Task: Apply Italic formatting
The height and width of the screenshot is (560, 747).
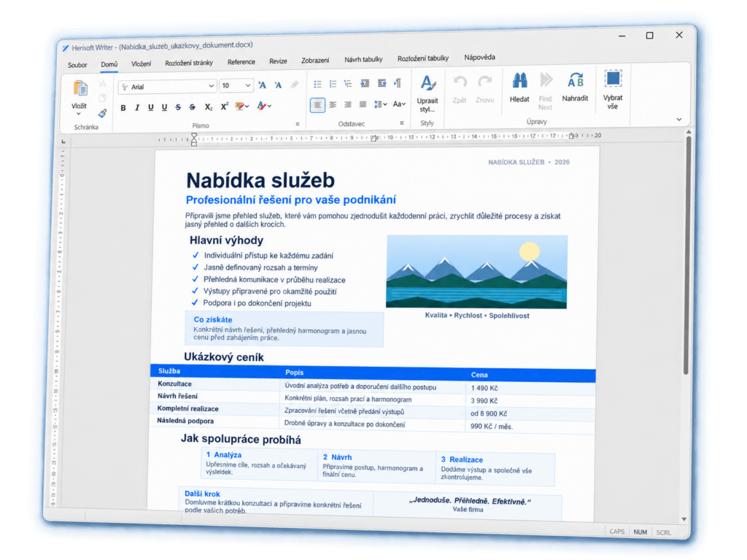Action: point(137,108)
